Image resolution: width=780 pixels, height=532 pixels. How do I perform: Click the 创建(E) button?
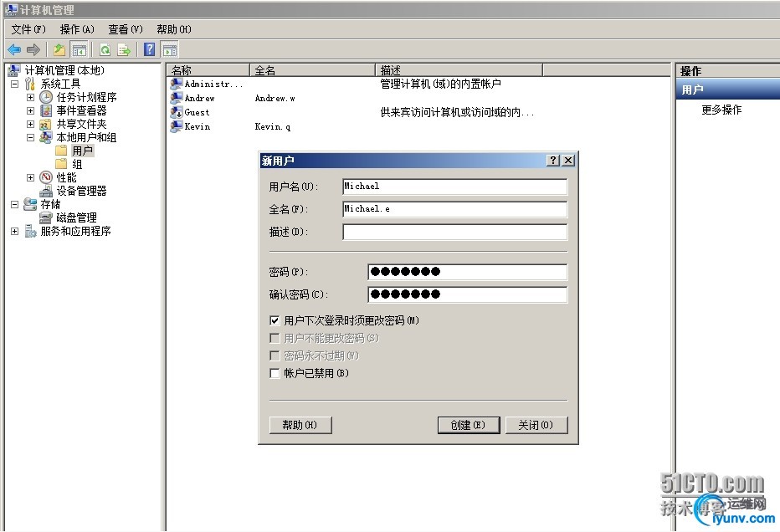(468, 425)
